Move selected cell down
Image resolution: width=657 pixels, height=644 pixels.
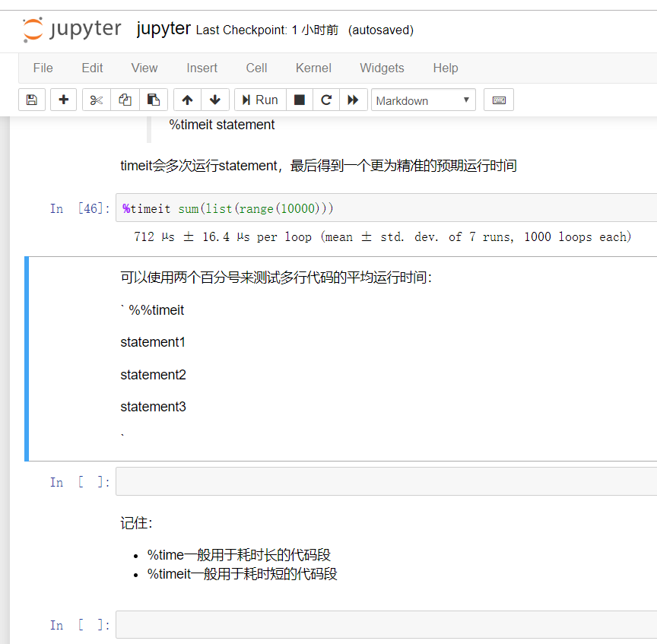(215, 100)
